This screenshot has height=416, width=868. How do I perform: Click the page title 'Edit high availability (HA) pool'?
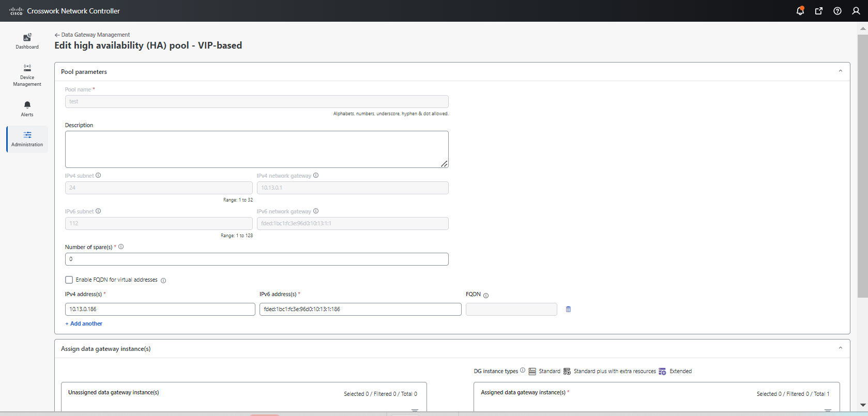[148, 45]
